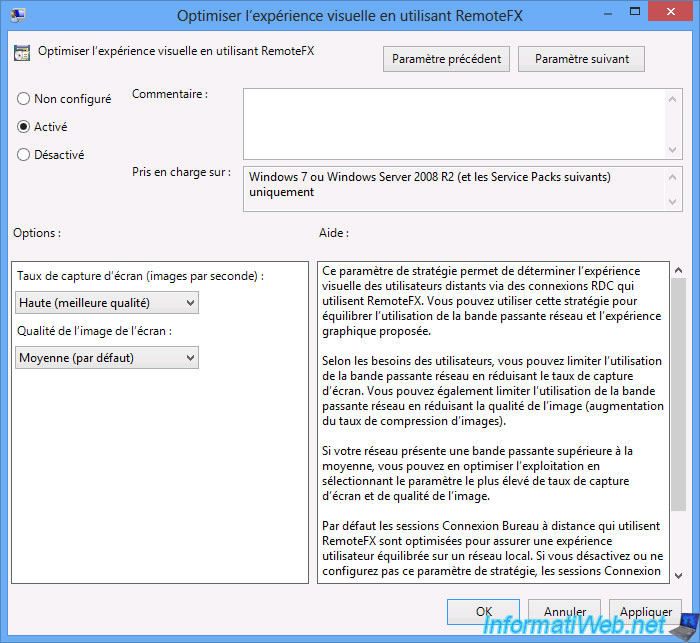Minimize the policy dialog window
This screenshot has width=700, height=643.
[x=608, y=14]
